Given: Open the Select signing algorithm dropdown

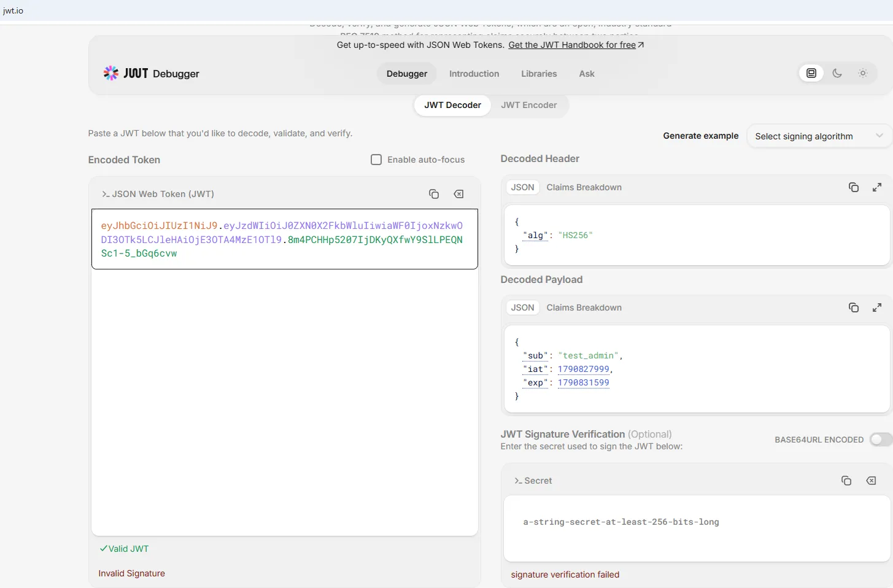Looking at the screenshot, I should point(819,136).
